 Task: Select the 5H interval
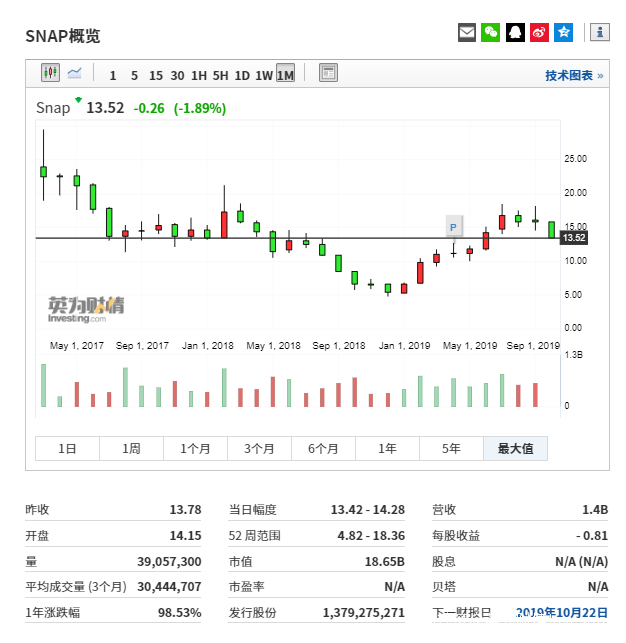[220, 75]
